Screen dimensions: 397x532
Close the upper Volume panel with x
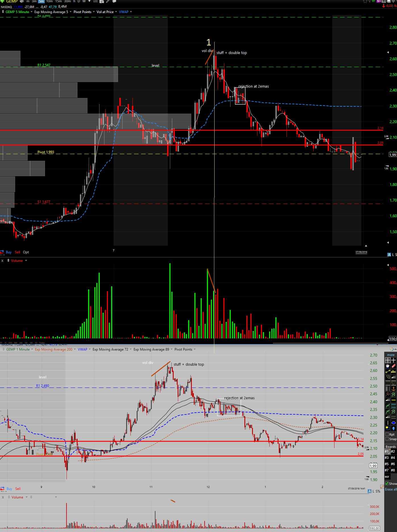point(3,261)
